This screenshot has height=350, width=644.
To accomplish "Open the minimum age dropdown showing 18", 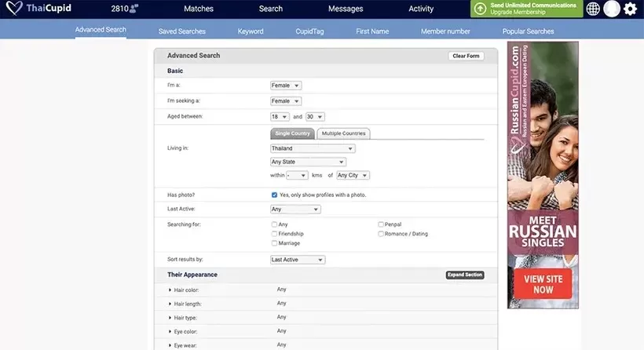I will click(x=280, y=117).
